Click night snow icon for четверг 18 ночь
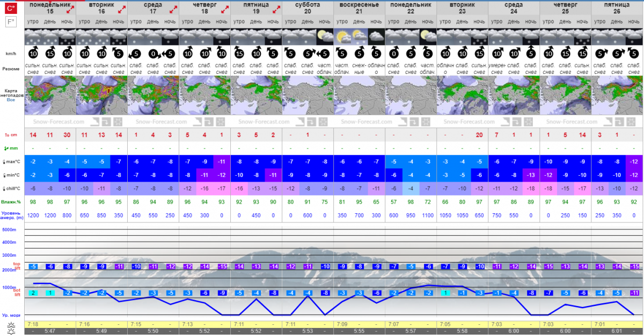644x336 pixels. pos(222,36)
